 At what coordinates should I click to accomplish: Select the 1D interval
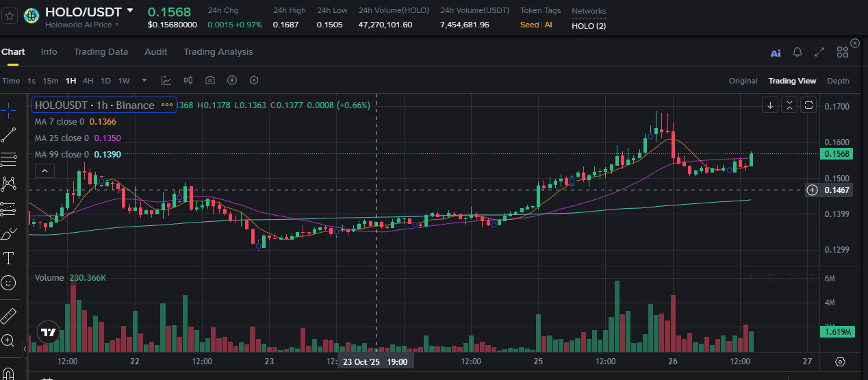[105, 81]
